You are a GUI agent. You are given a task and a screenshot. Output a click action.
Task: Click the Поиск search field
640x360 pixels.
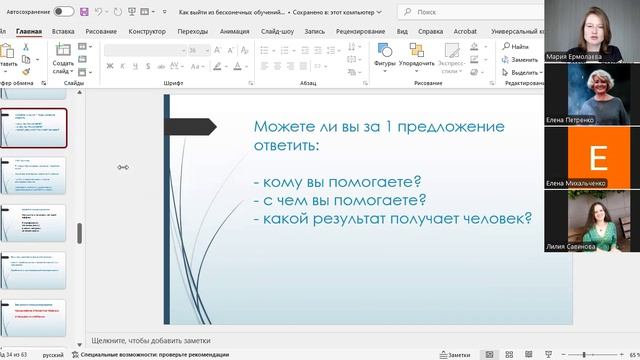tap(470, 12)
